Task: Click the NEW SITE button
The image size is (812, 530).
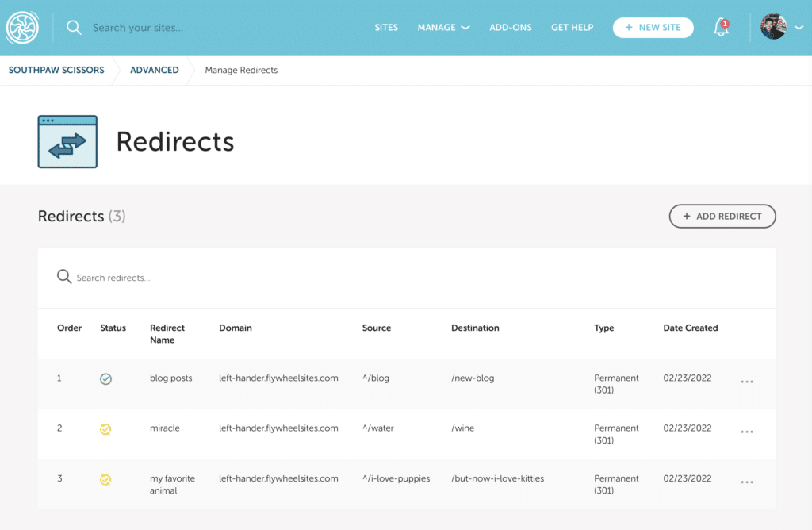Action: (653, 27)
